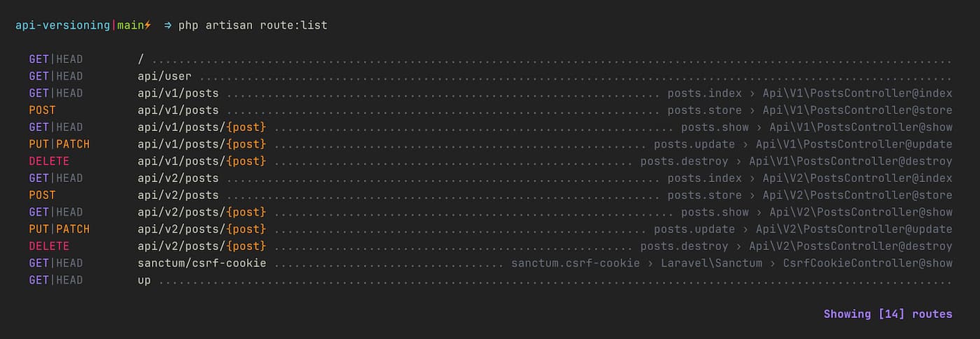This screenshot has height=339, width=980.
Task: Click the lightning bolt icon after main
Action: [147, 25]
